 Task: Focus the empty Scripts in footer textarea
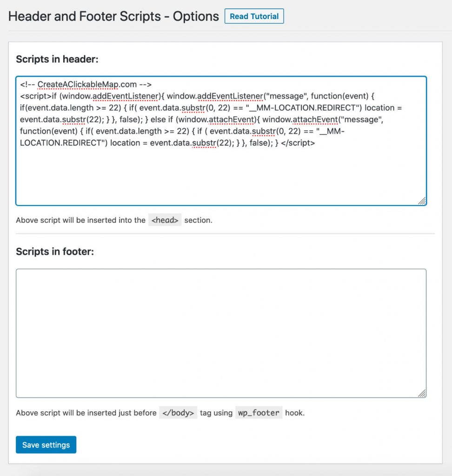[221, 333]
